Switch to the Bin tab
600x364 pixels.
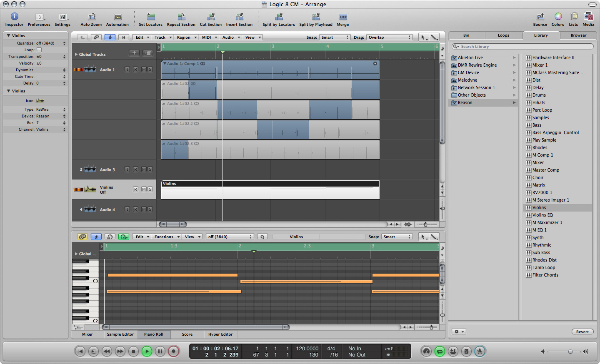(x=466, y=35)
